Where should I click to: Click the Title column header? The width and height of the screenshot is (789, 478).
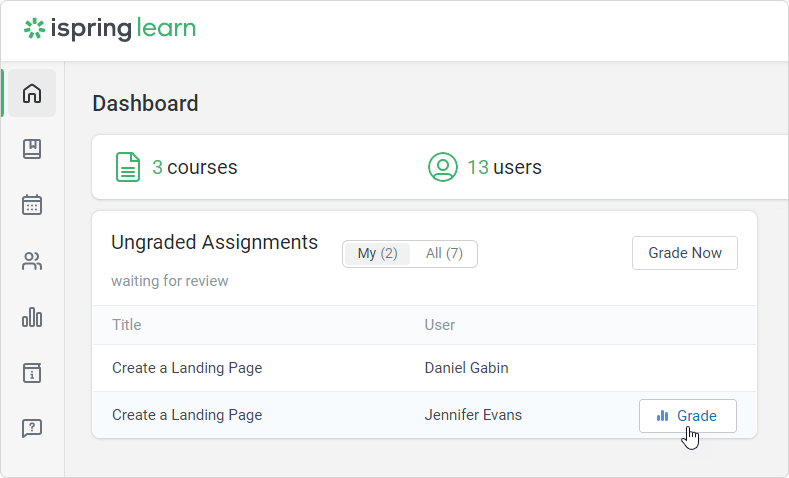tap(127, 325)
